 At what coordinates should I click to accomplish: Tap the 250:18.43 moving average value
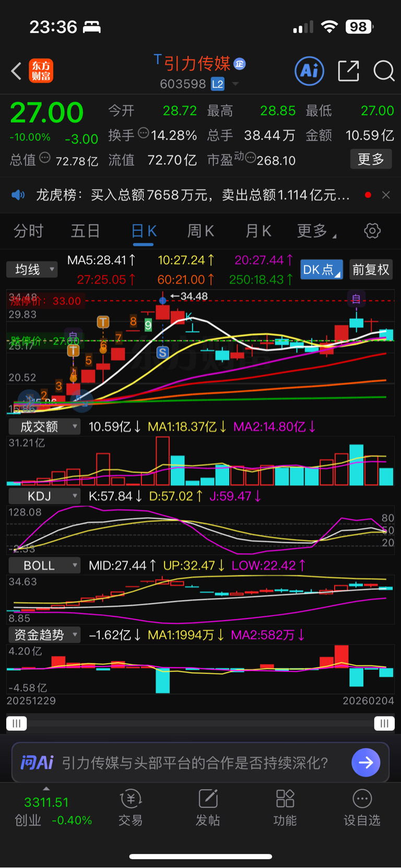point(261,279)
